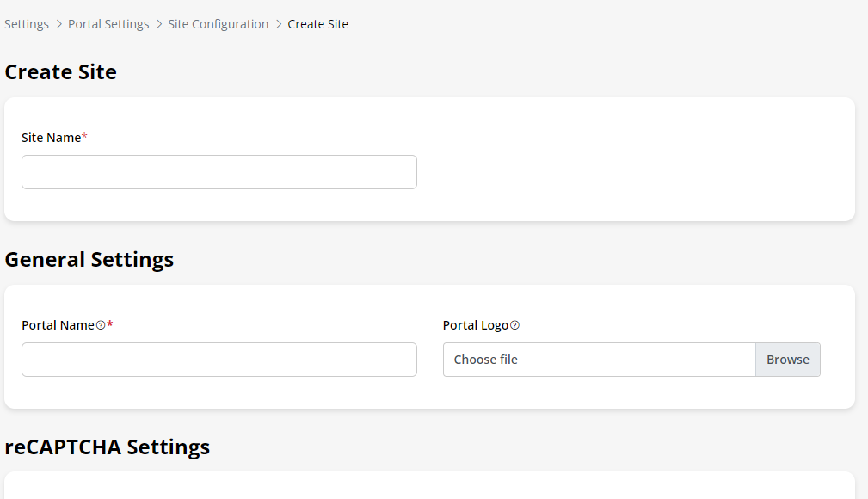Click the Create Site page heading
This screenshot has width=868, height=499.
click(61, 72)
